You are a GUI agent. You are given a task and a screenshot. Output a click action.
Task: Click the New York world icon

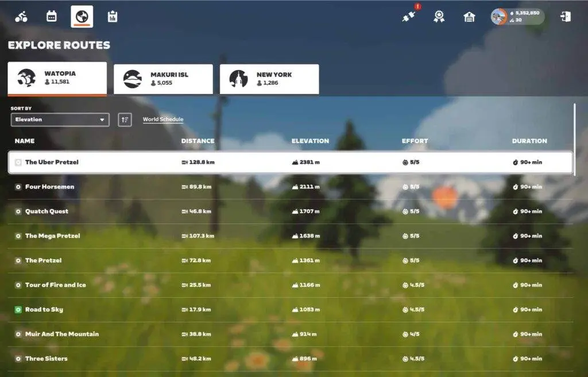click(238, 79)
